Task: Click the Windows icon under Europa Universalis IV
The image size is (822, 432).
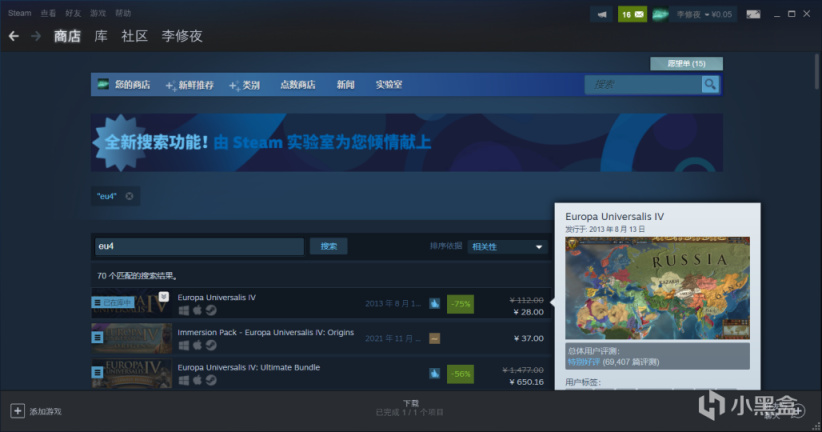Action: (x=183, y=310)
